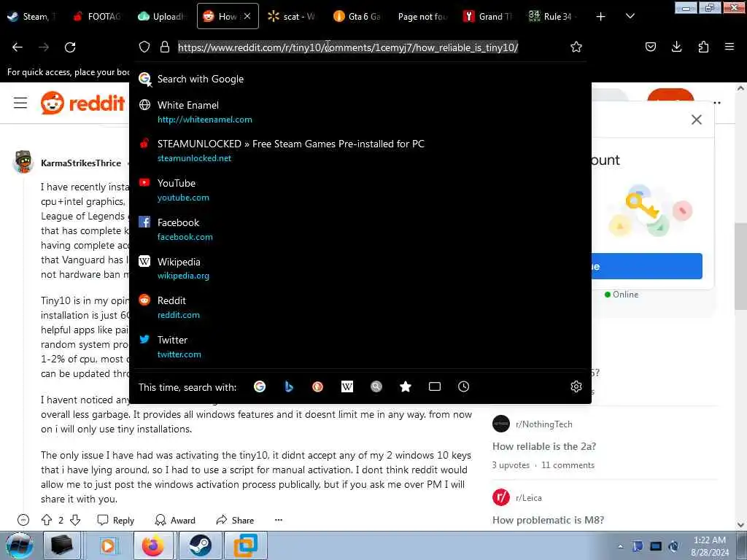Open the Reddit hamburger sidebar menu

20,103
